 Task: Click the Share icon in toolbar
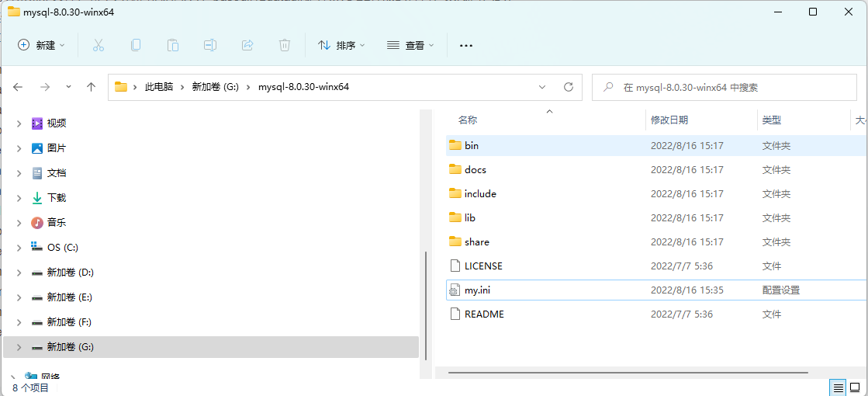[247, 45]
